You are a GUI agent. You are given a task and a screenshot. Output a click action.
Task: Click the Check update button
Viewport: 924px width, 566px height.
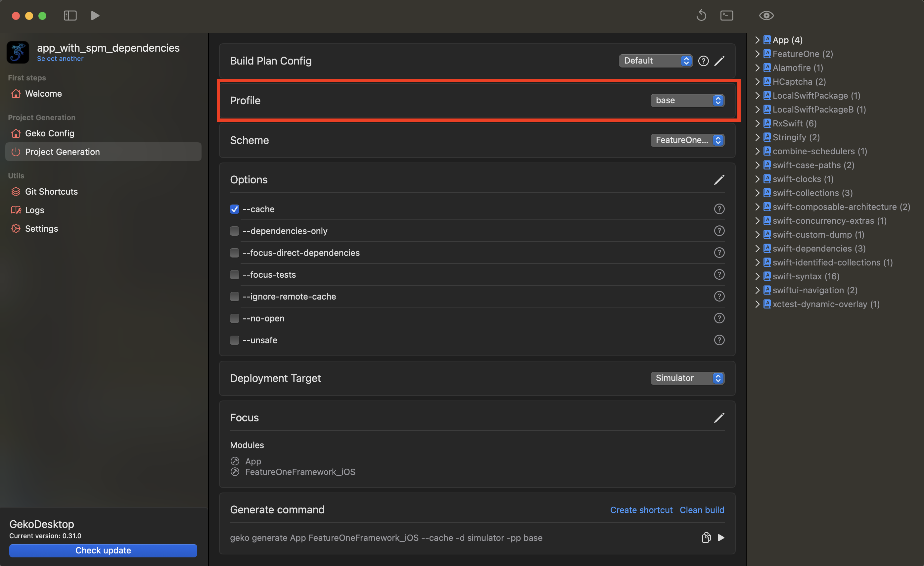coord(103,550)
